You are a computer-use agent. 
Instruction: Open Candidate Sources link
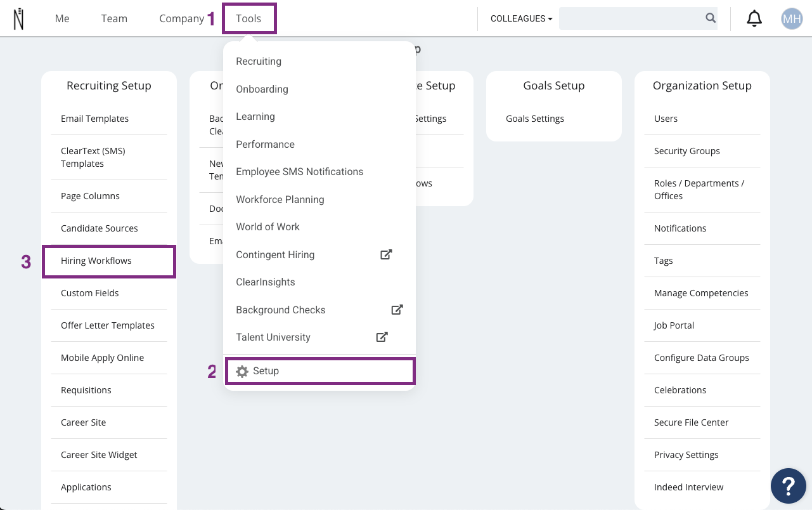click(99, 228)
